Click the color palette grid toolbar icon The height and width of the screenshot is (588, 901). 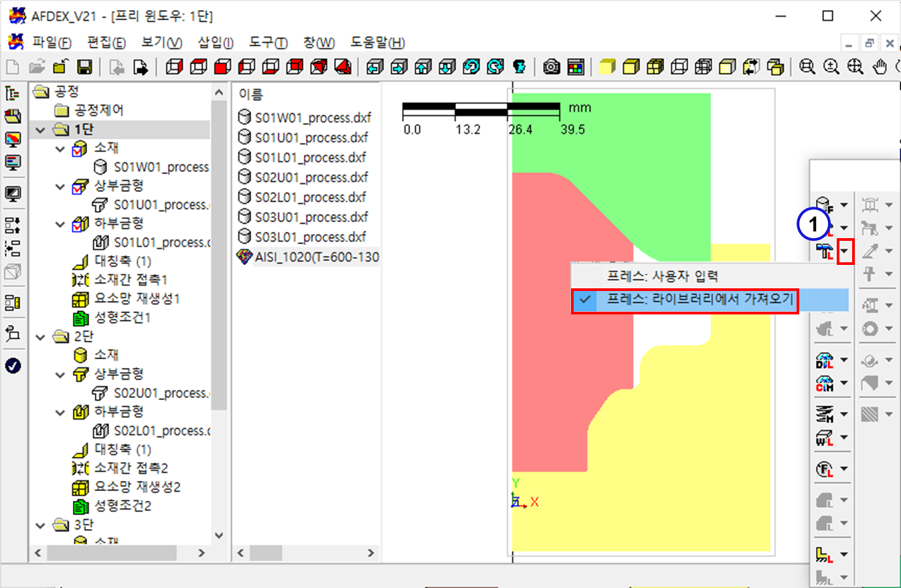[576, 67]
